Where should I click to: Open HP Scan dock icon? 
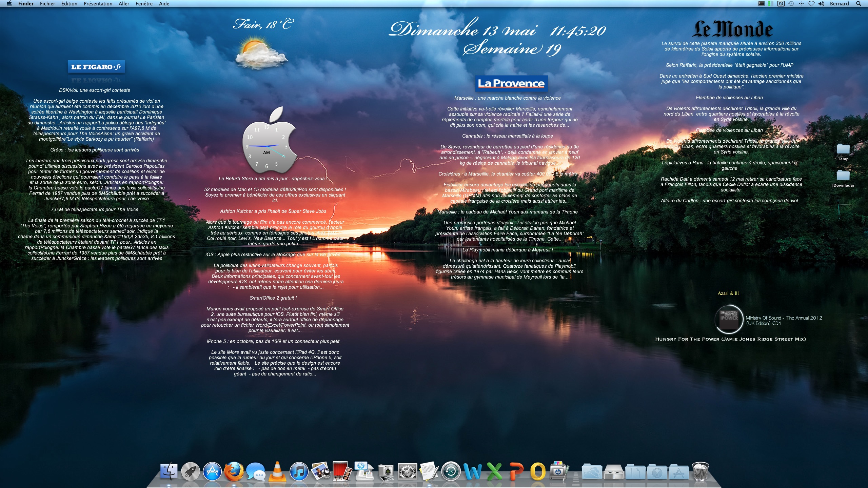click(364, 471)
